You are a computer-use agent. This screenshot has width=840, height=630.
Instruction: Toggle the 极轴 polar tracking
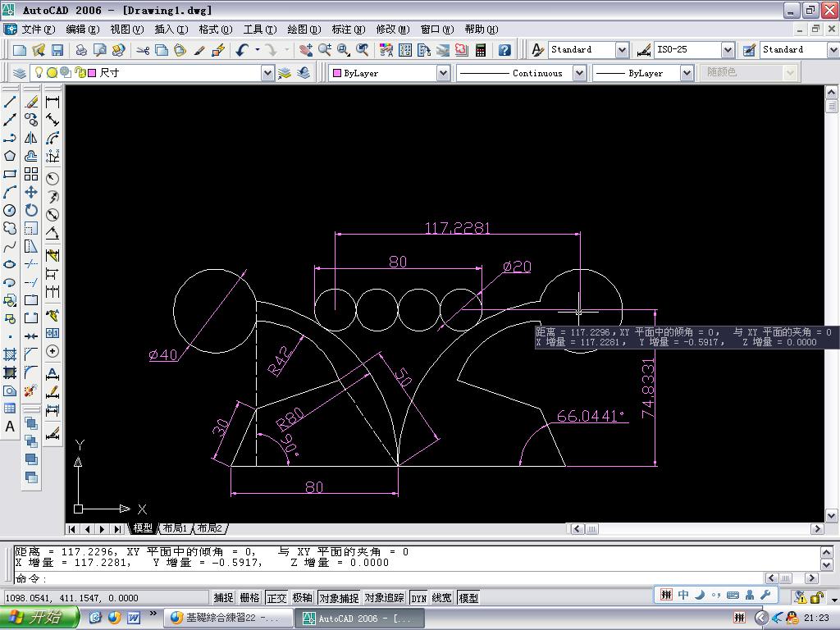tap(303, 598)
